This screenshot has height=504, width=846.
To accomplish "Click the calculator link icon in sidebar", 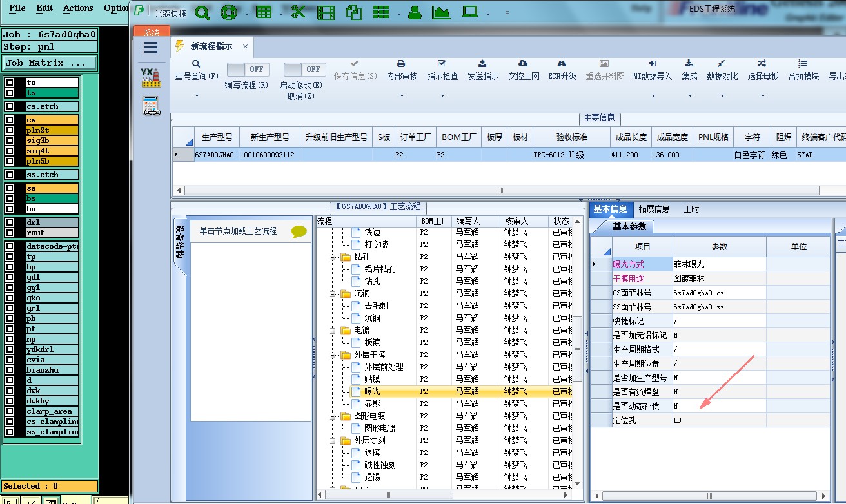I will (151, 106).
